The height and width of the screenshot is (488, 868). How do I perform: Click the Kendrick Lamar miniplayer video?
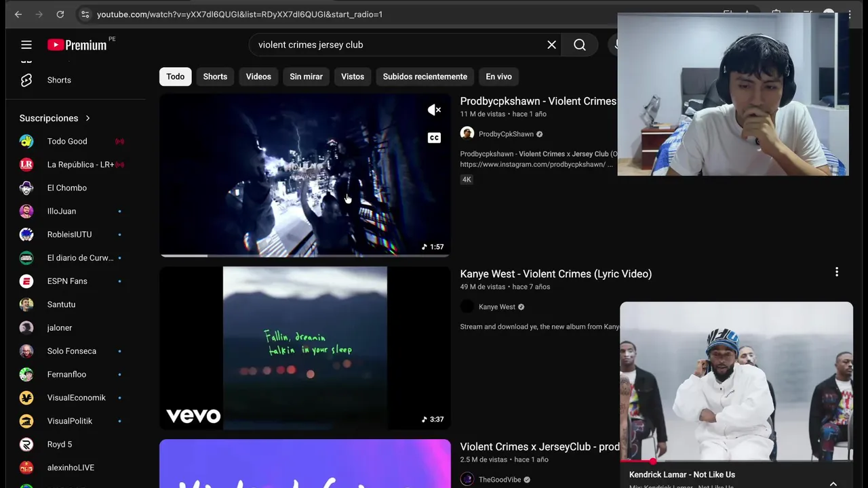coord(736,382)
